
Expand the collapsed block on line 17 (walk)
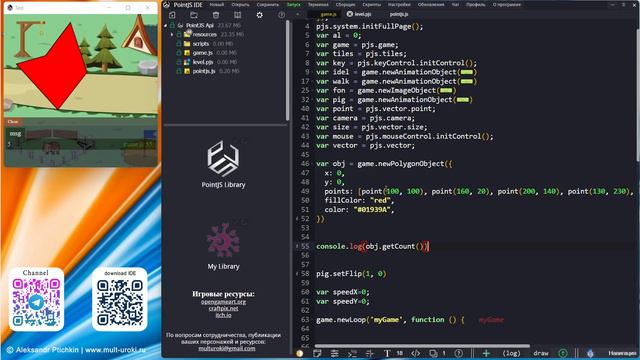pyautogui.click(x=467, y=81)
